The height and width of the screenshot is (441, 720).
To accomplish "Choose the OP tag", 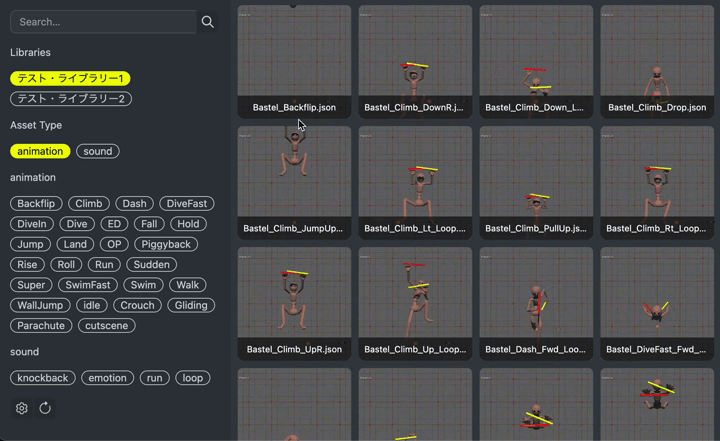I will pyautogui.click(x=114, y=244).
